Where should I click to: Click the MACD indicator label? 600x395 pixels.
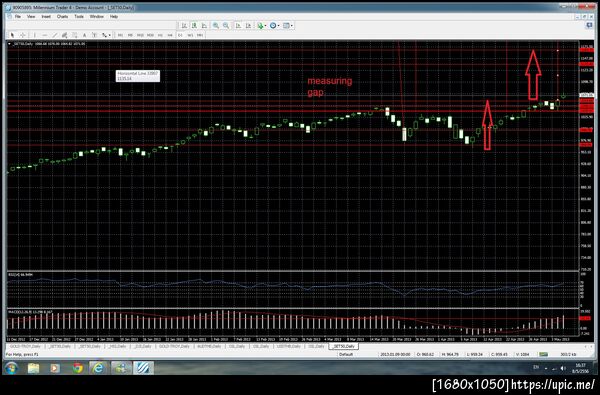tap(31, 313)
